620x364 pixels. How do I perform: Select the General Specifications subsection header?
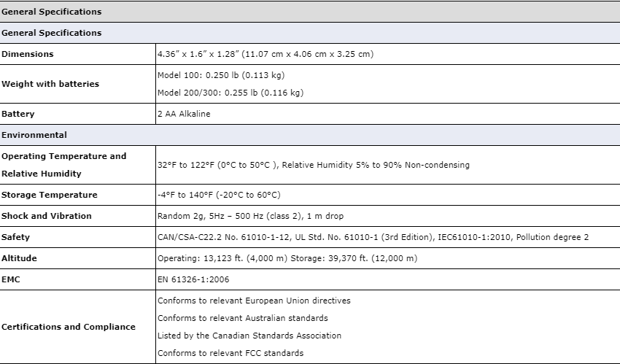click(310, 33)
